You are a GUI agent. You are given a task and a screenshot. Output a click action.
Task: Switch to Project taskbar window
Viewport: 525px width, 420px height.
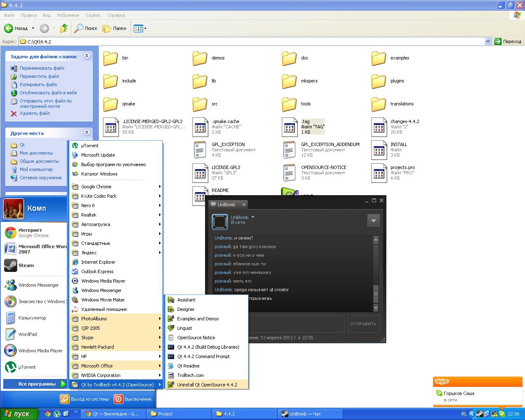(x=180, y=414)
